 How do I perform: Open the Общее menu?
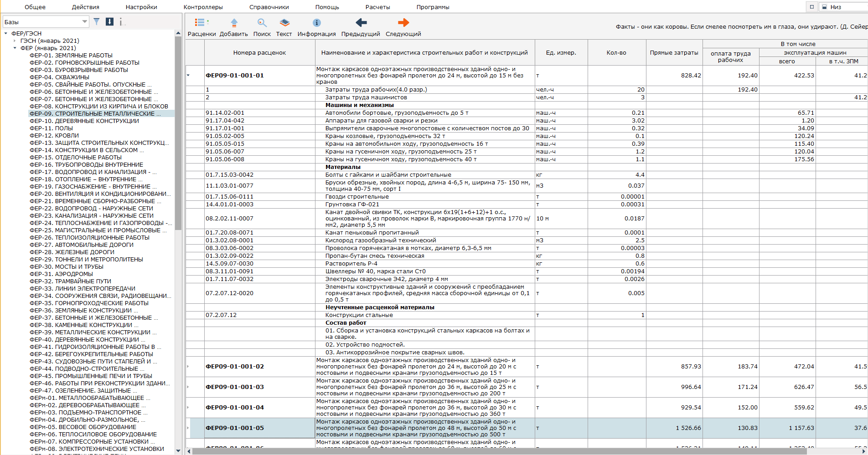[x=35, y=7]
